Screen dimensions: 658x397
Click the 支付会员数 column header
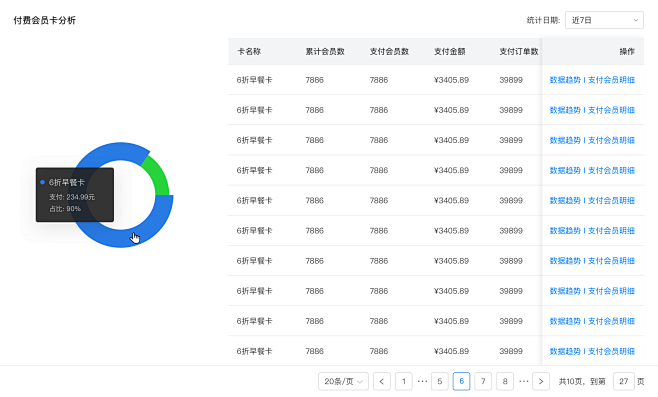pyautogui.click(x=389, y=51)
